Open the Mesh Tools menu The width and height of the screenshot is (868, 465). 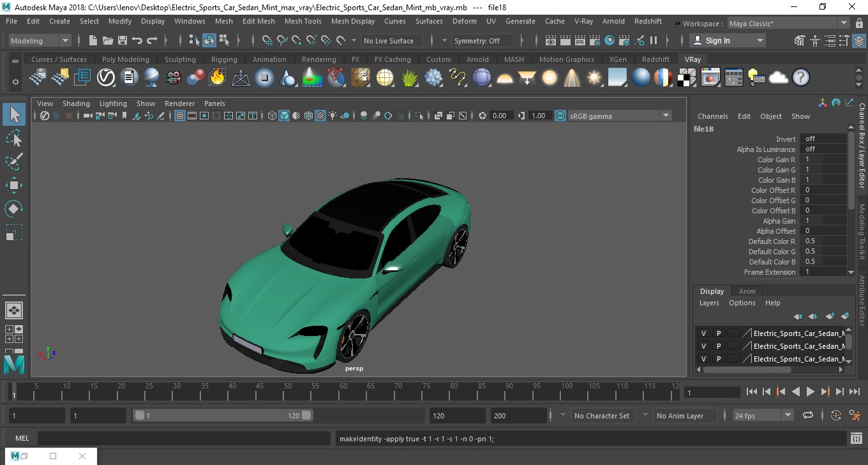(x=303, y=21)
